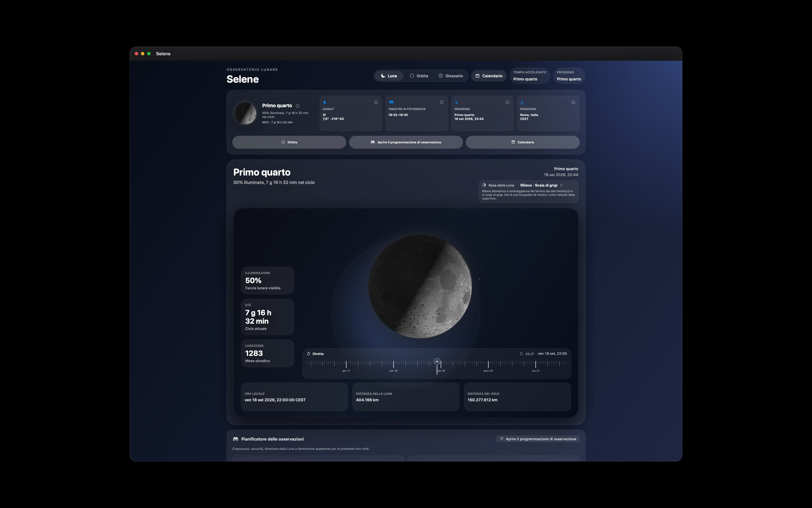This screenshot has width=812, height=508.
Task: Click the Età 7 g 16 h 32 min card
Action: 267,317
